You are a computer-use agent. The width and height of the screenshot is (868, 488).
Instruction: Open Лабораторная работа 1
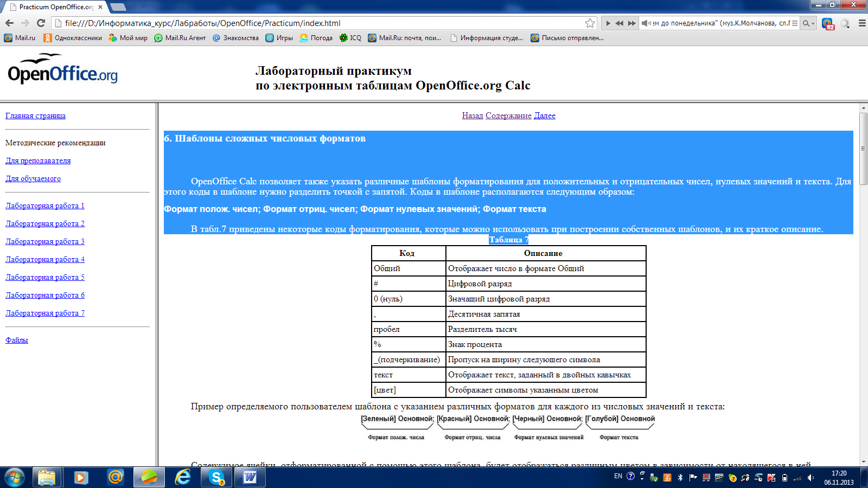tap(45, 206)
